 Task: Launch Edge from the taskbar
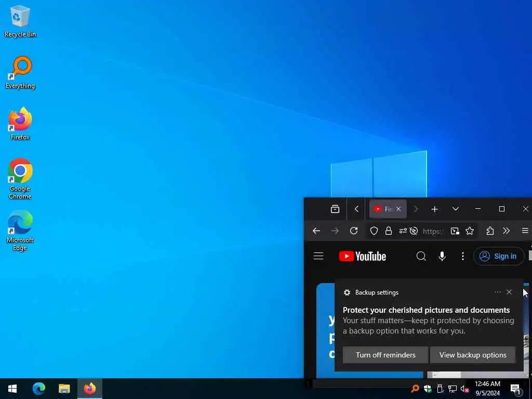click(38, 389)
